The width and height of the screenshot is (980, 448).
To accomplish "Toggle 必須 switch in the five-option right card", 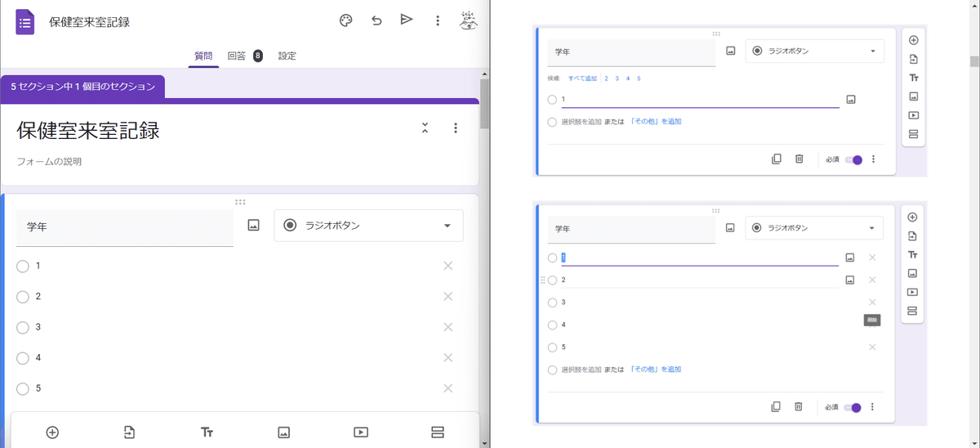I will pyautogui.click(x=853, y=407).
